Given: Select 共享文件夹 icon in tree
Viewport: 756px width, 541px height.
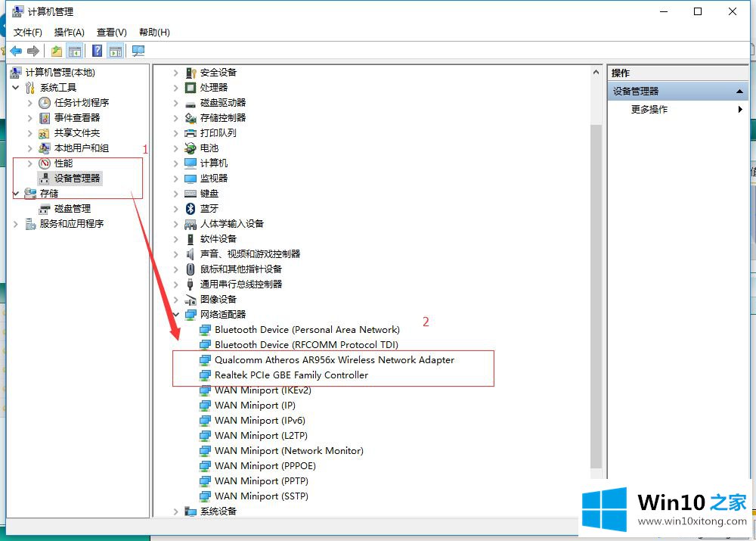Looking at the screenshot, I should tap(45, 133).
